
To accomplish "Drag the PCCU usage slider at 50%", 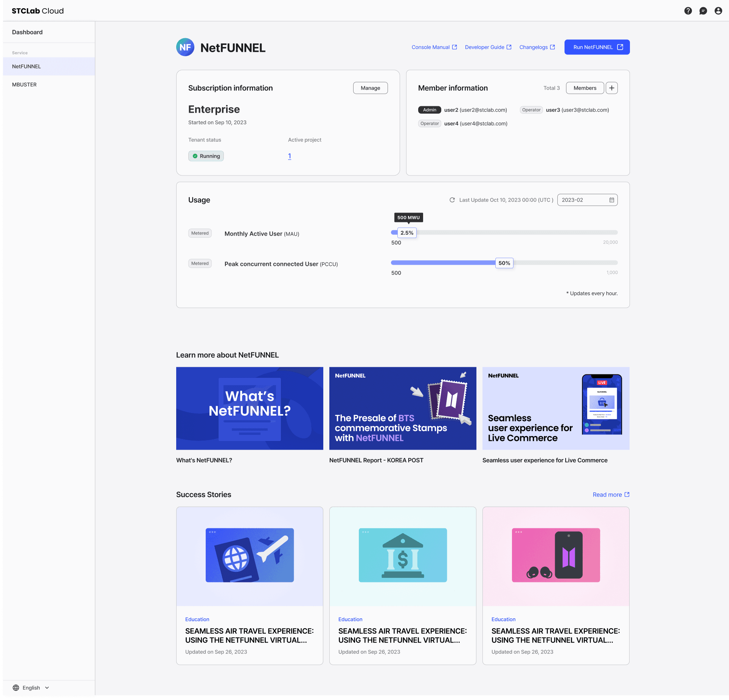I will pos(504,263).
